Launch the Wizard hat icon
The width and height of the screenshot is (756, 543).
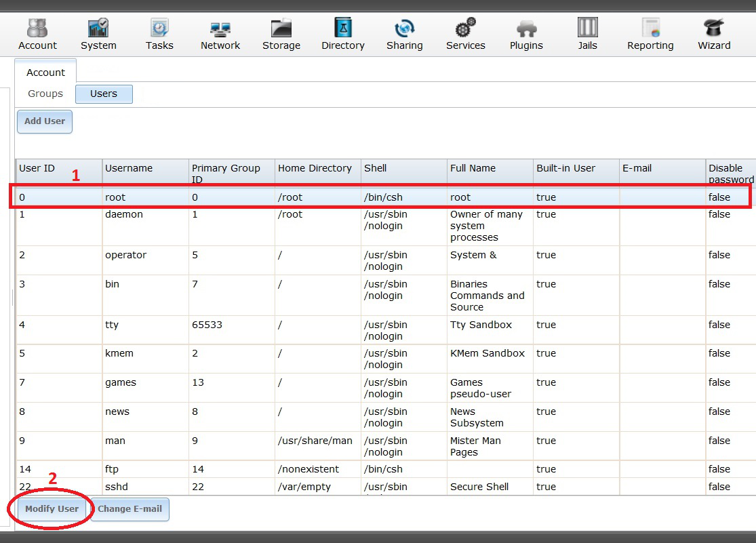click(714, 34)
